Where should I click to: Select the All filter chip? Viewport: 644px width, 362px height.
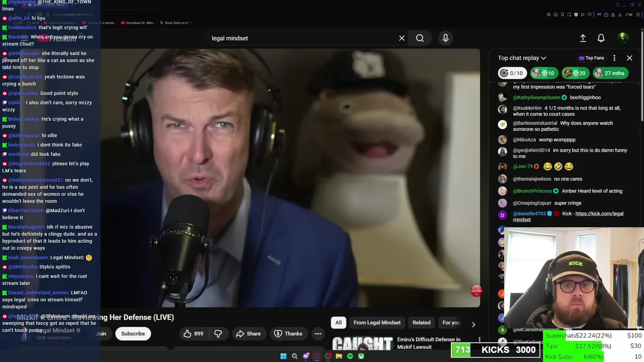[x=339, y=323]
